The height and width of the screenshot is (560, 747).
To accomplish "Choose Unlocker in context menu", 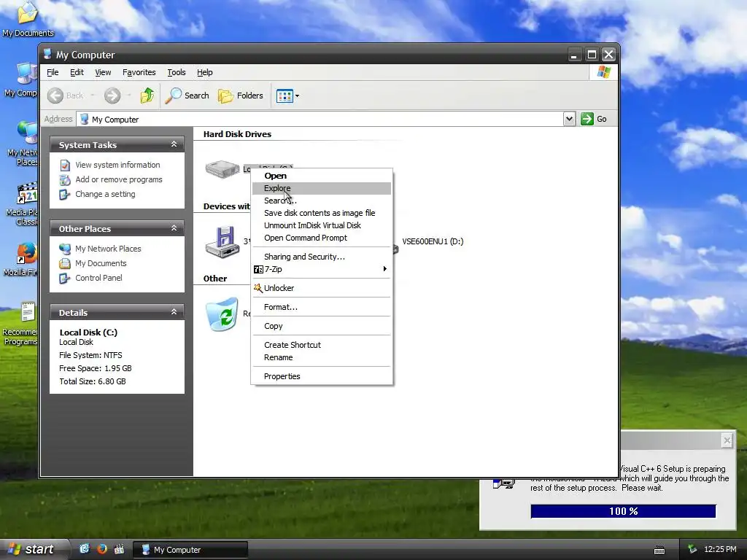I will pos(322,288).
